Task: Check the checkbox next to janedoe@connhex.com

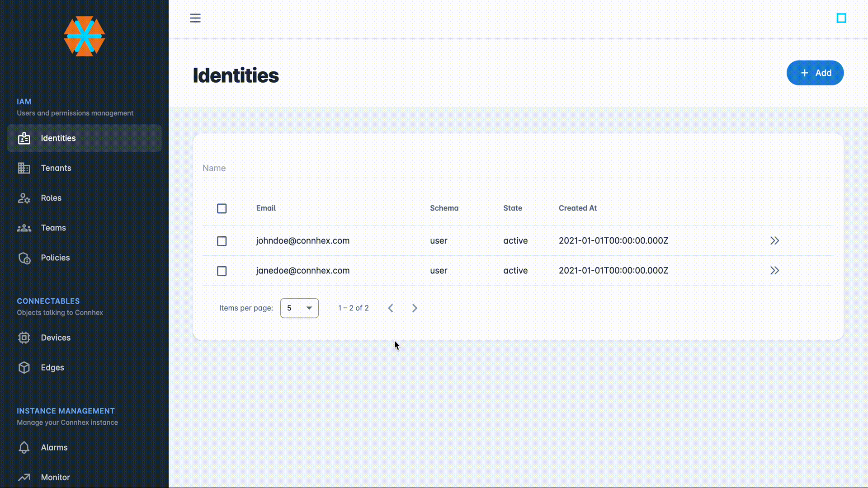Action: 222,271
